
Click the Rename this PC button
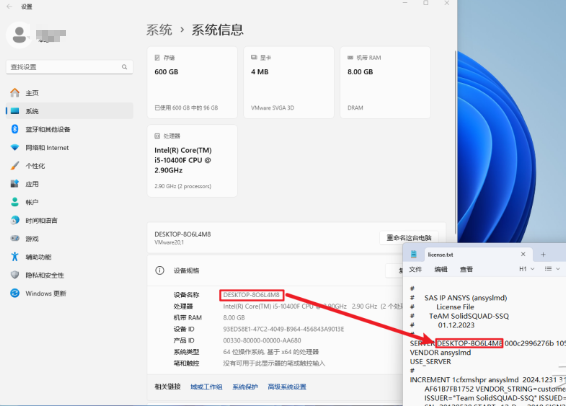click(x=409, y=238)
